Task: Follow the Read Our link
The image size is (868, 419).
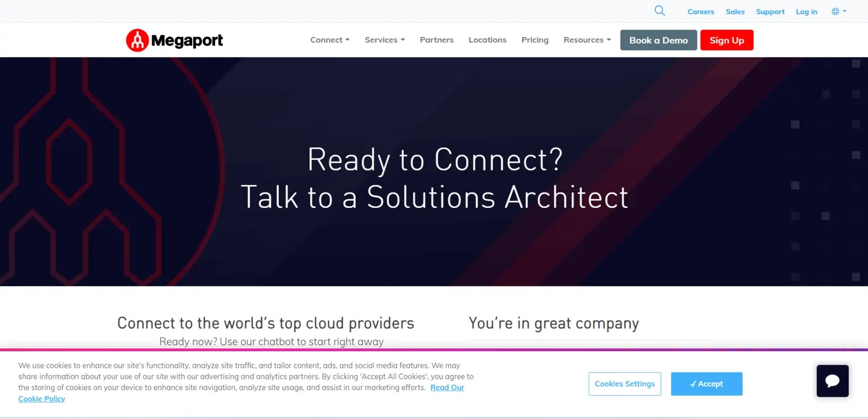Action: [448, 388]
